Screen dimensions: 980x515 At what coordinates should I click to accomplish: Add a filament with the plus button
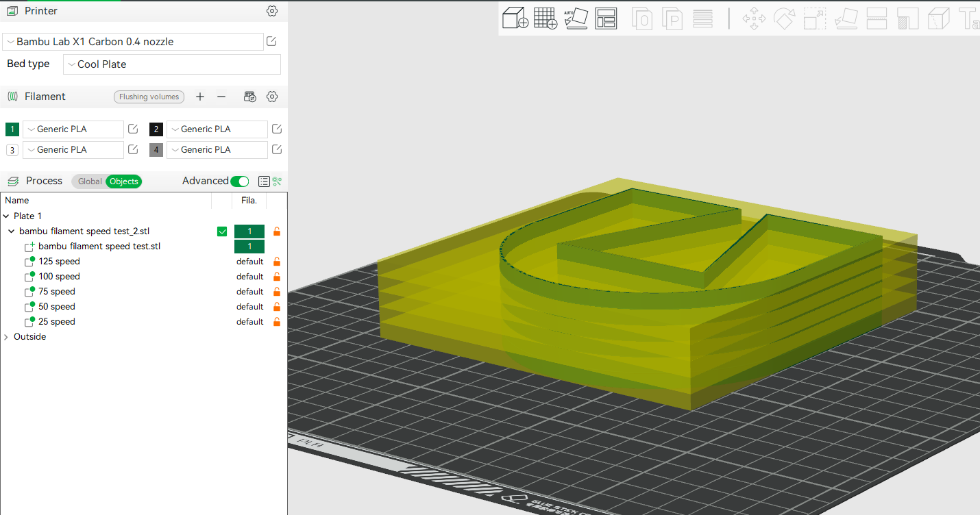tap(200, 97)
